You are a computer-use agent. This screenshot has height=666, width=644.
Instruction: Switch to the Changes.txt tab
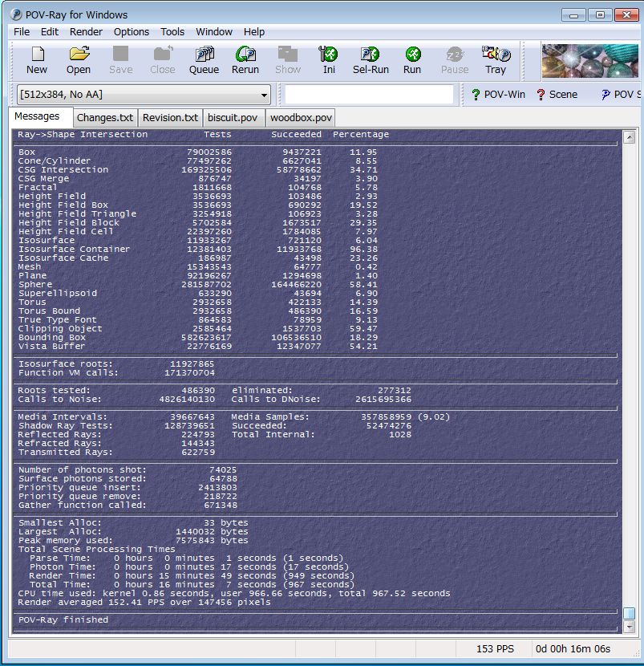point(105,118)
